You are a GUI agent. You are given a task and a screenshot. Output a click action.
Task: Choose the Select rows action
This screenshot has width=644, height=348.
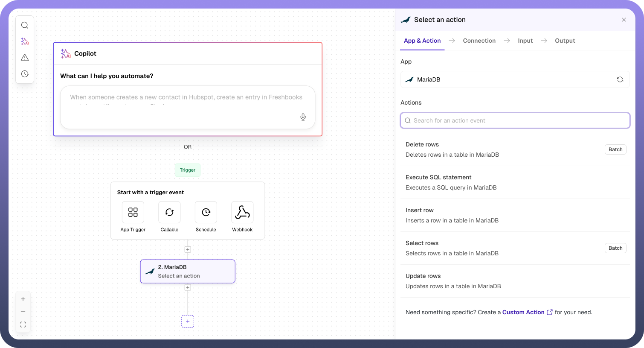pos(515,248)
